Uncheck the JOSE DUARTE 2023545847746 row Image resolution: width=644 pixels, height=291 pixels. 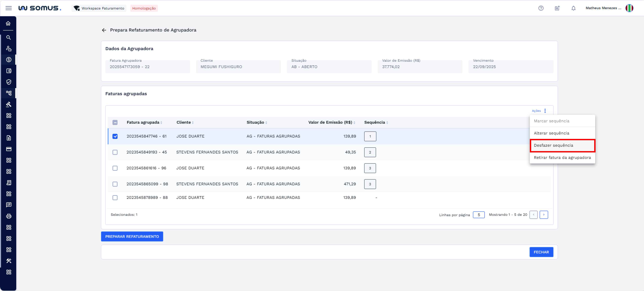click(115, 136)
